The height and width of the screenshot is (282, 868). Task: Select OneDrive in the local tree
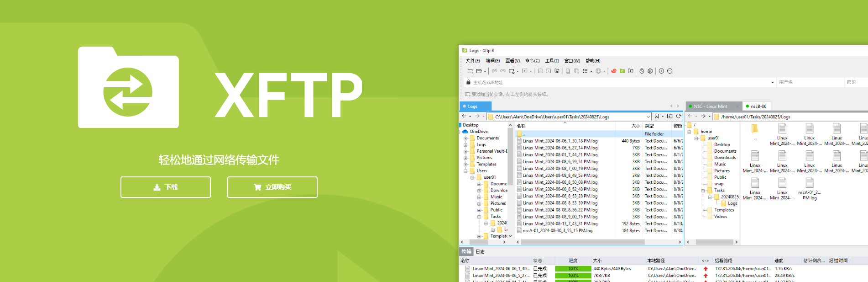pyautogui.click(x=479, y=132)
